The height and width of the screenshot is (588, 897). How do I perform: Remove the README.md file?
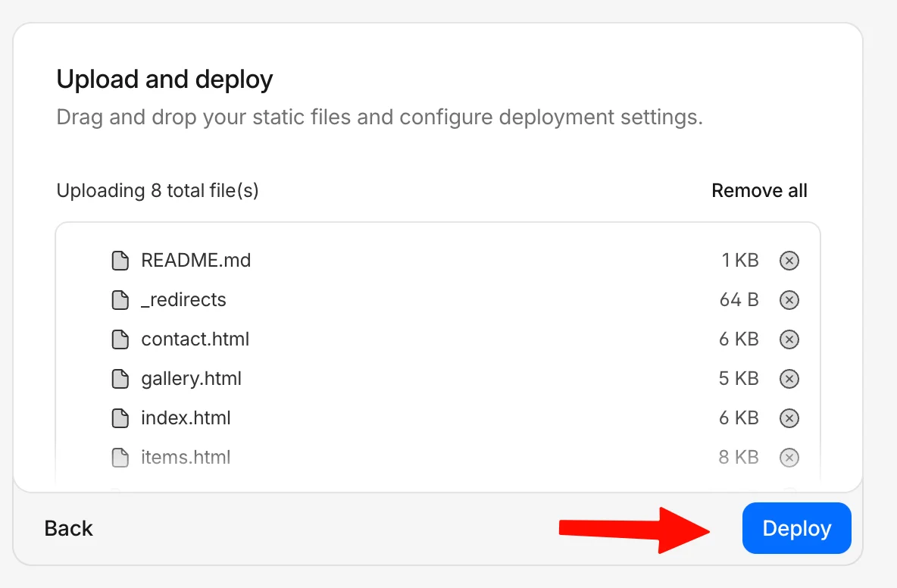[789, 260]
